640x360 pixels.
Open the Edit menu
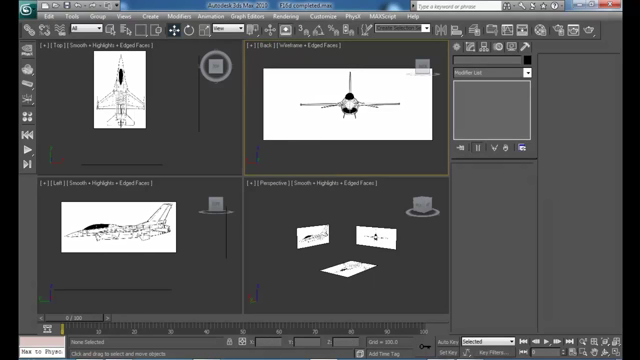coord(49,16)
